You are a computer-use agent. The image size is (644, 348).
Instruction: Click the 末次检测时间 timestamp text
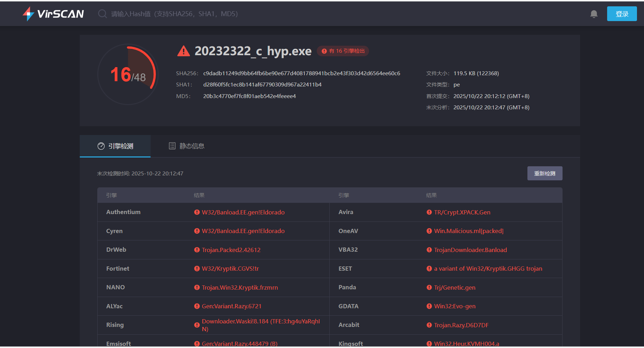point(140,174)
